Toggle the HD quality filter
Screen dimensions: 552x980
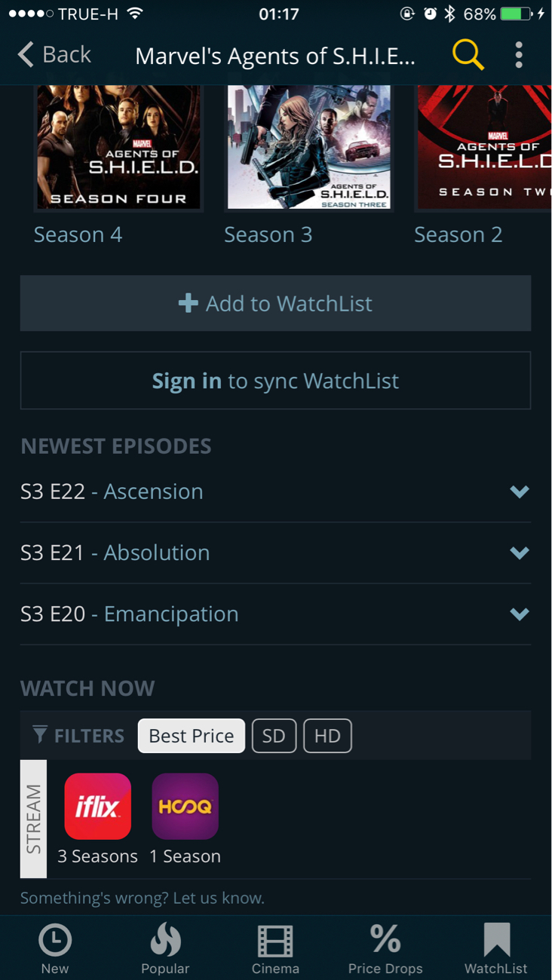[327, 736]
